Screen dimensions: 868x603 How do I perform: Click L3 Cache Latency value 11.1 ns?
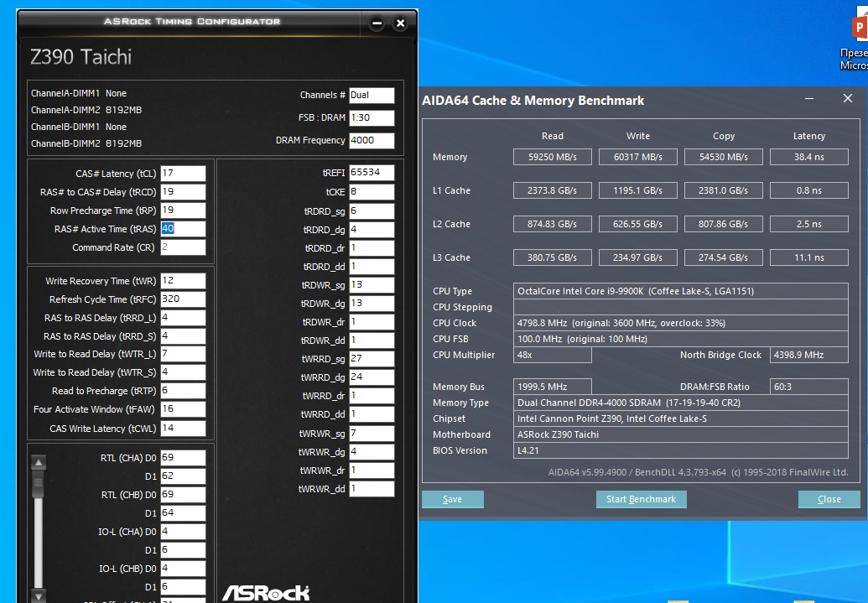[809, 257]
